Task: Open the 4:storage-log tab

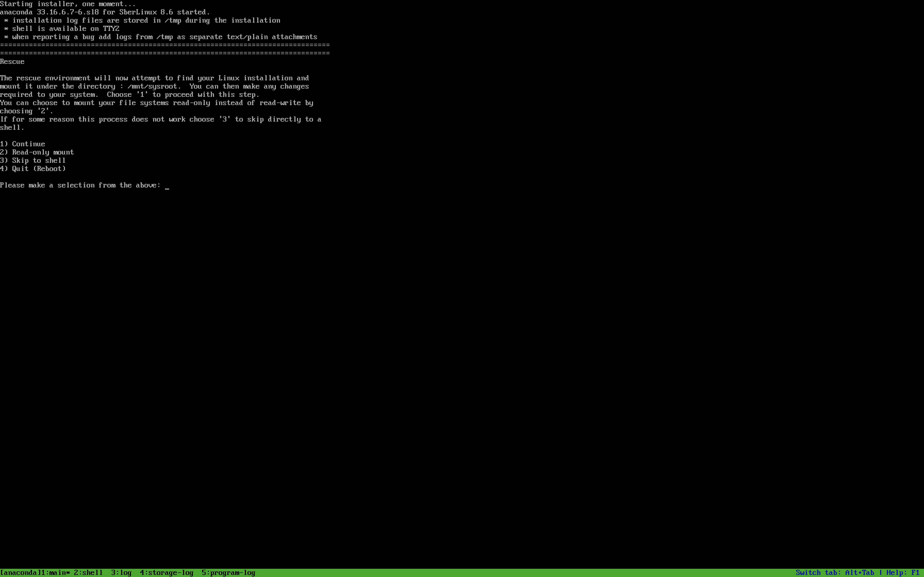Action: click(167, 572)
